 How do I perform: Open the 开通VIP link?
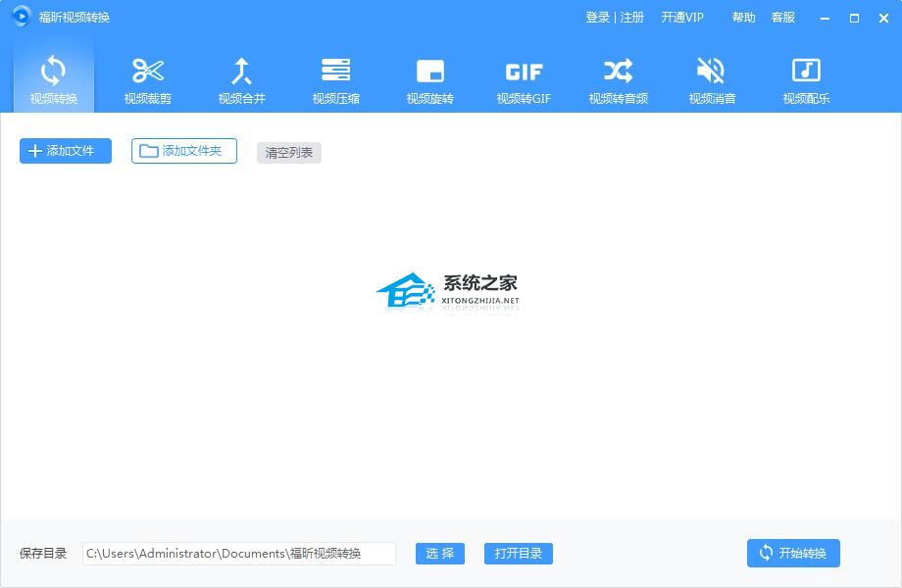[x=682, y=18]
